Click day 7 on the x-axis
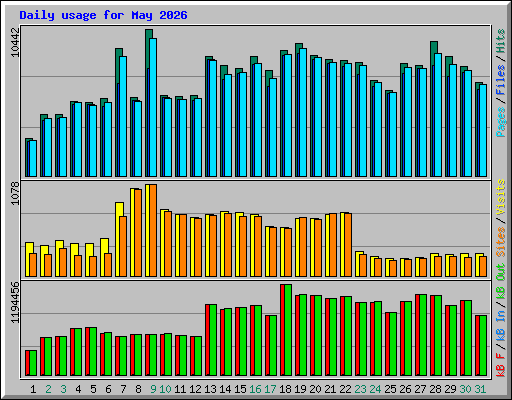Image resolution: width=512 pixels, height=400 pixels. click(123, 389)
